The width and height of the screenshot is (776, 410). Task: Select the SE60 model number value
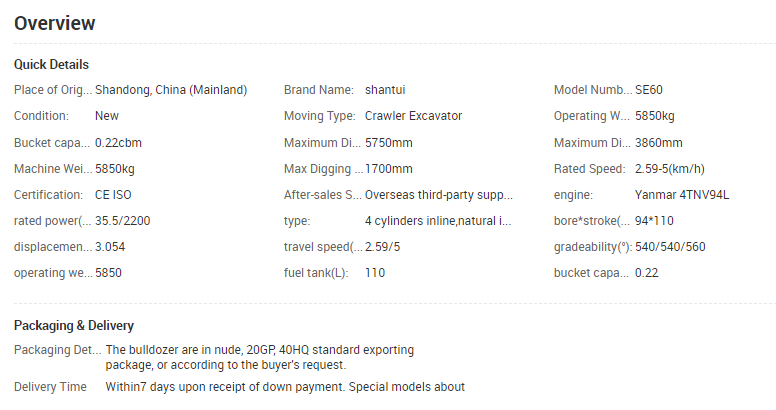tap(649, 90)
